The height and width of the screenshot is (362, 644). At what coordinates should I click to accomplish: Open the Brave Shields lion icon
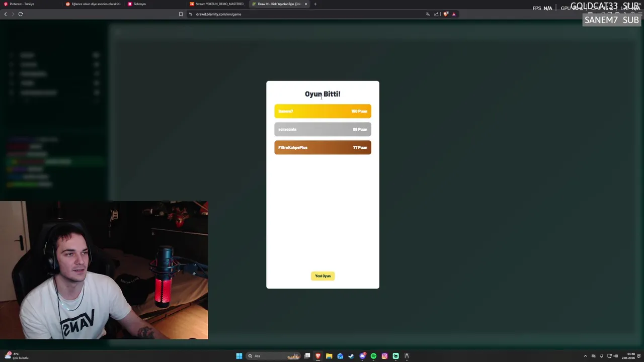tap(445, 14)
